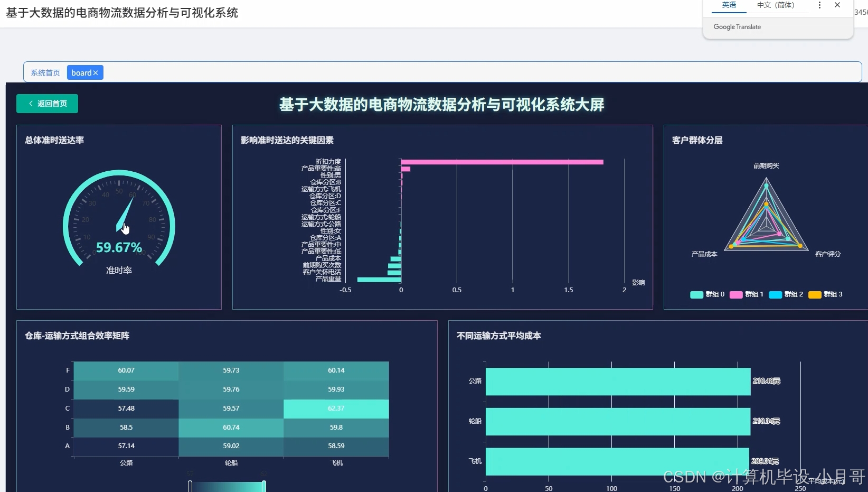Image resolution: width=868 pixels, height=492 pixels.
Task: Switch Google Translate to 中文(简体) tab
Action: point(776,5)
